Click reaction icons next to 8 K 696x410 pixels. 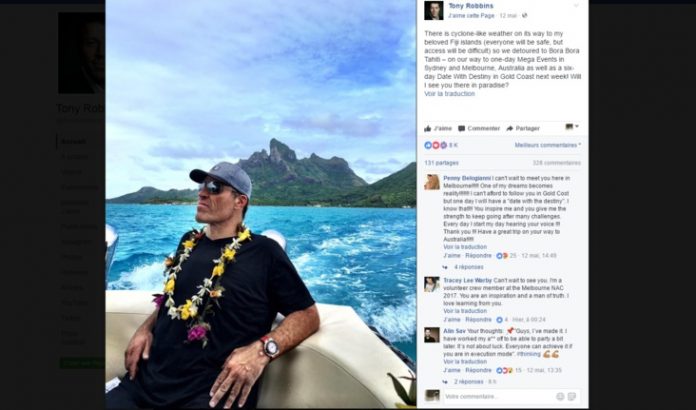tap(435, 145)
